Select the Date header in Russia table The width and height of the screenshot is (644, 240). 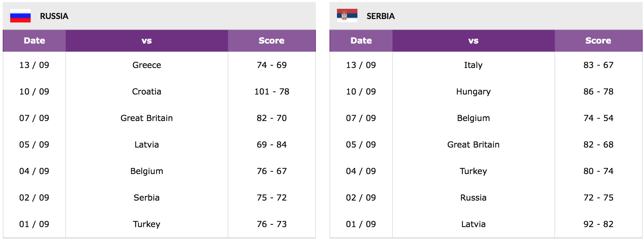[x=34, y=41]
